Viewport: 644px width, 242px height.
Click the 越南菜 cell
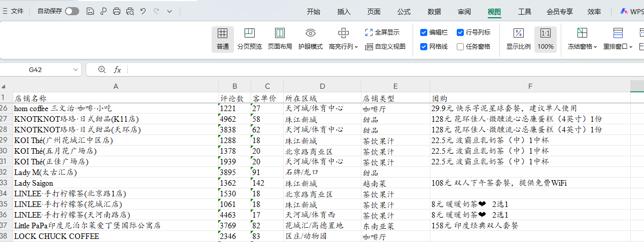pos(395,183)
